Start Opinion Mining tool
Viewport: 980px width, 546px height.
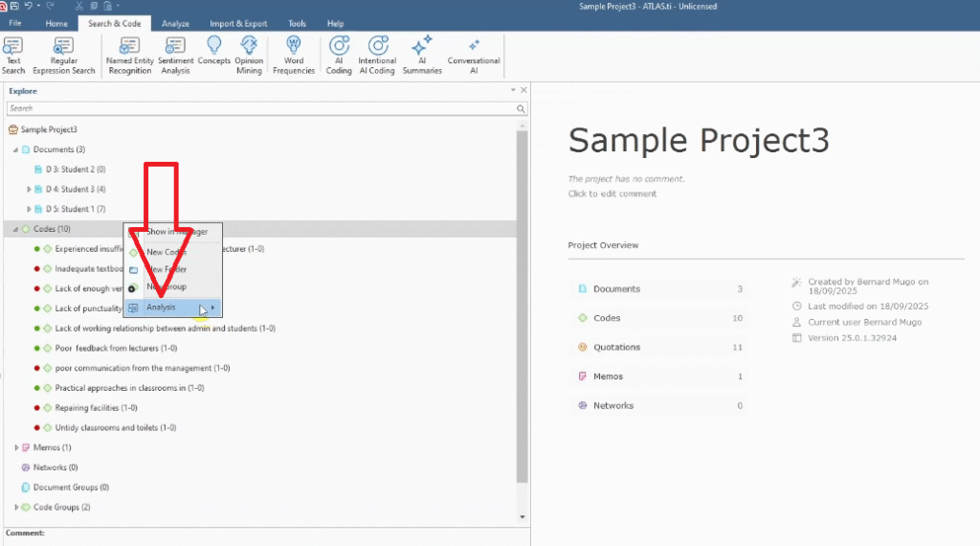249,55
